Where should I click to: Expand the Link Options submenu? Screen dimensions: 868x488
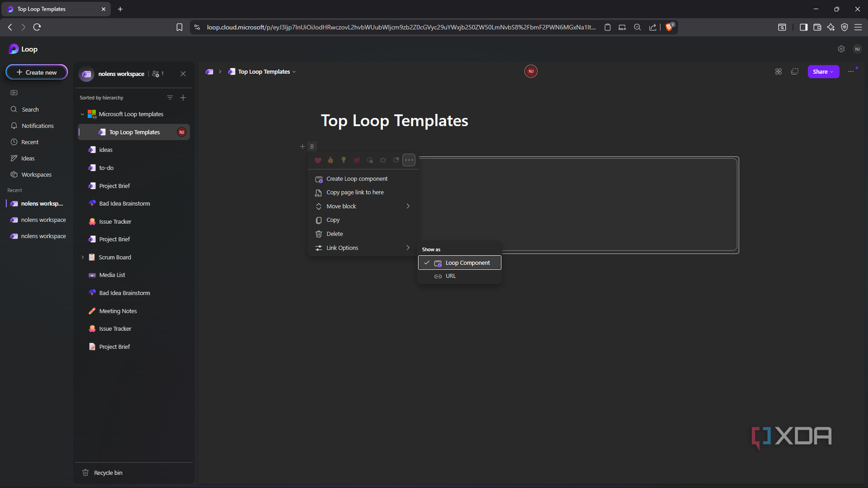tap(362, 248)
